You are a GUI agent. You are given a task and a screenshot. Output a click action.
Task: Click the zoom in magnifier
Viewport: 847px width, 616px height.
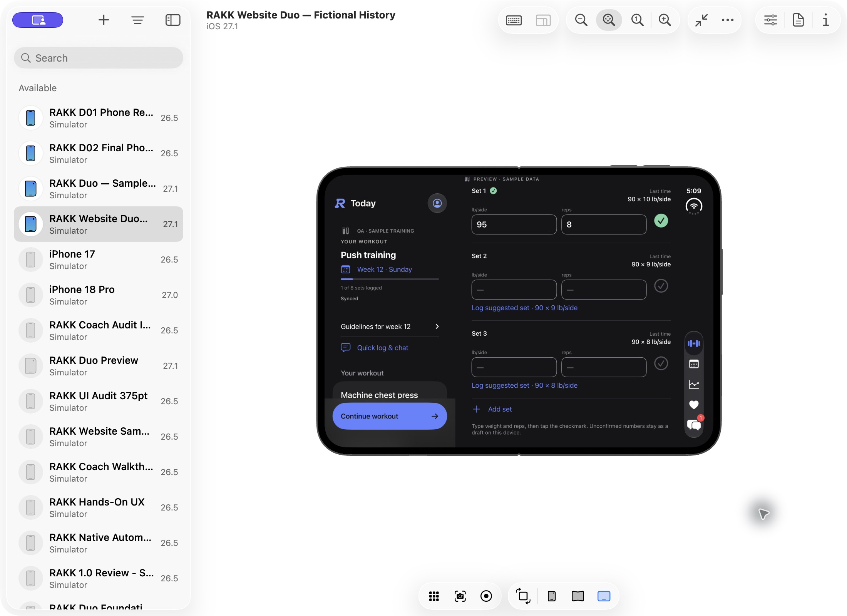pos(665,20)
